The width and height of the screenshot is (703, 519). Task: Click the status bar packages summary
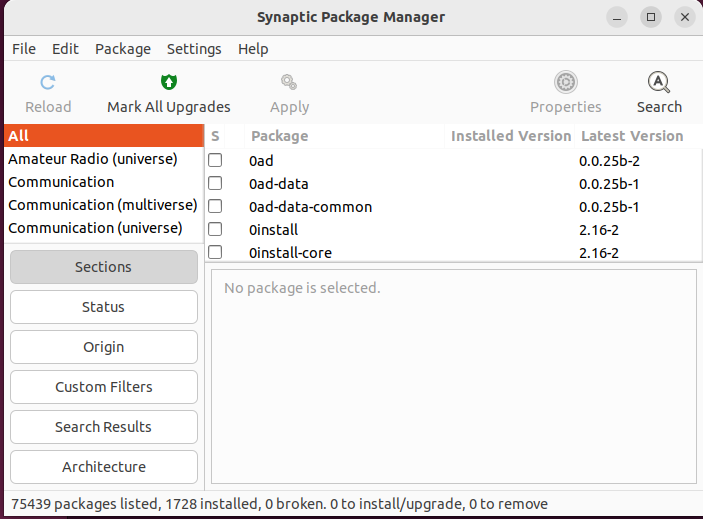click(x=279, y=504)
